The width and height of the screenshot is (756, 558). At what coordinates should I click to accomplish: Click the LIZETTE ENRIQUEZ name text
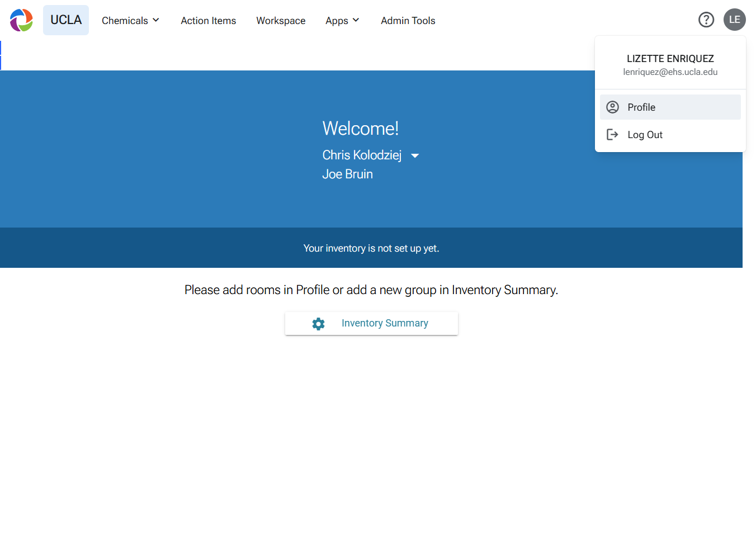pos(670,59)
